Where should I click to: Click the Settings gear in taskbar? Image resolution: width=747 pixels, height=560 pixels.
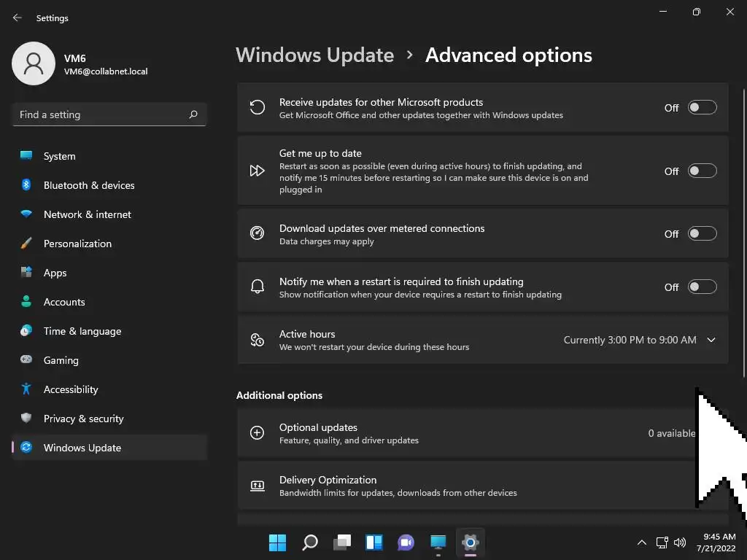(x=471, y=542)
